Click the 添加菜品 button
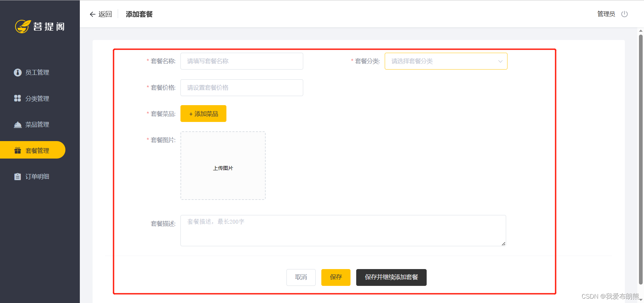644x303 pixels. [x=203, y=114]
